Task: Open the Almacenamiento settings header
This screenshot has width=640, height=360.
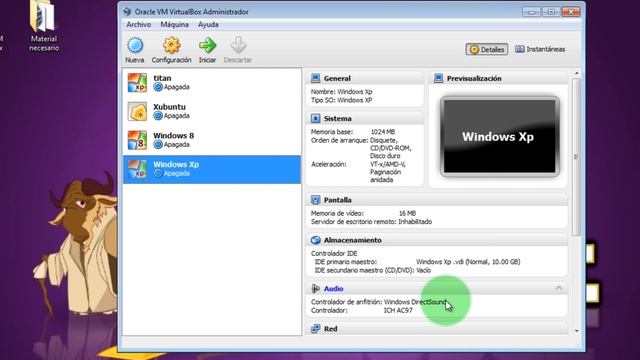Action: pos(353,240)
